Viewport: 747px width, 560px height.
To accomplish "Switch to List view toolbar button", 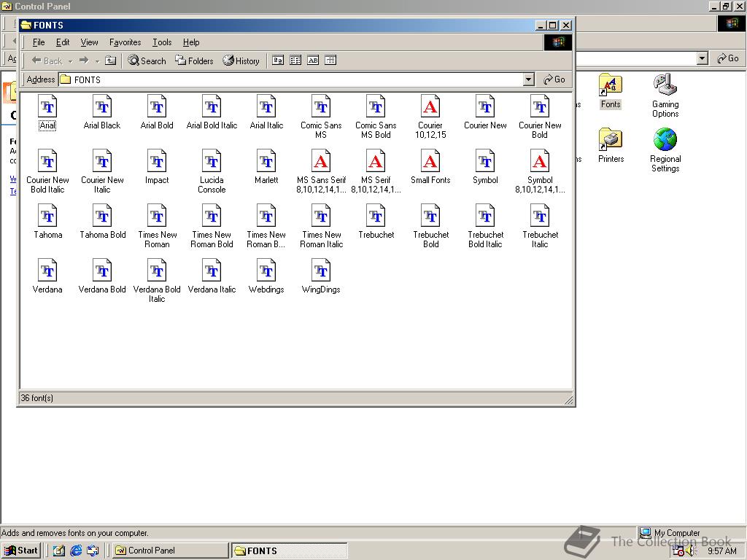I will point(295,61).
